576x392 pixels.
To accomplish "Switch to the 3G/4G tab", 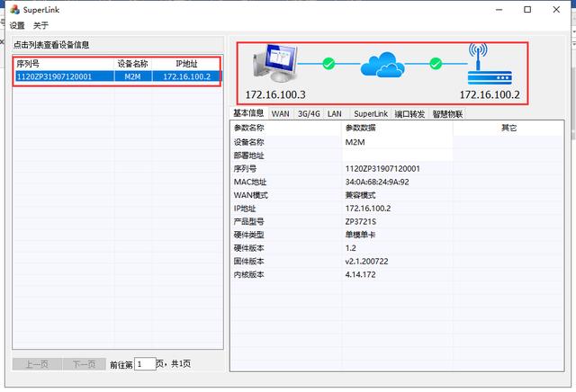I will tap(309, 114).
